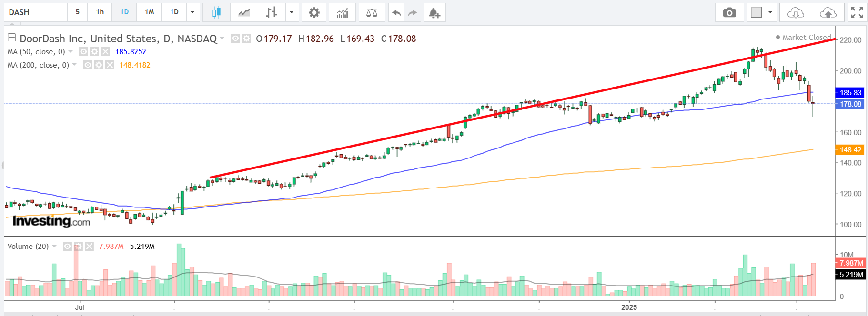This screenshot has width=868, height=316.
Task: Select the 1M timeframe tab
Action: 149,12
